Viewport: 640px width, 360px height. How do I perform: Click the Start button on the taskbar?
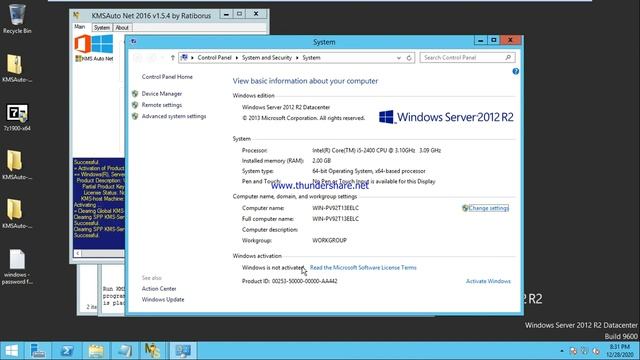tap(11, 351)
